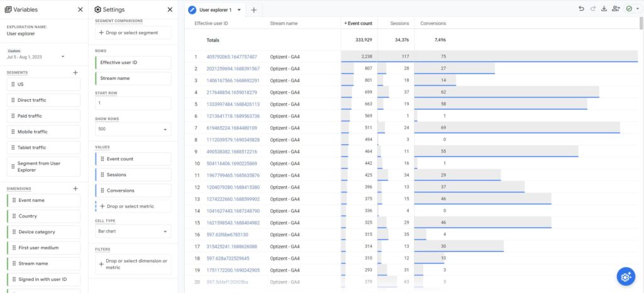
Task: Add a new exploration tab
Action: [253, 10]
